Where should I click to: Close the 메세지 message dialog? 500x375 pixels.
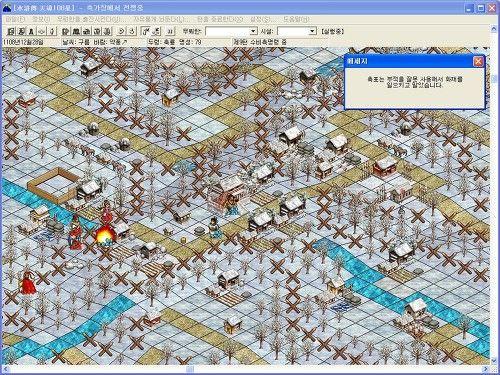click(x=478, y=61)
